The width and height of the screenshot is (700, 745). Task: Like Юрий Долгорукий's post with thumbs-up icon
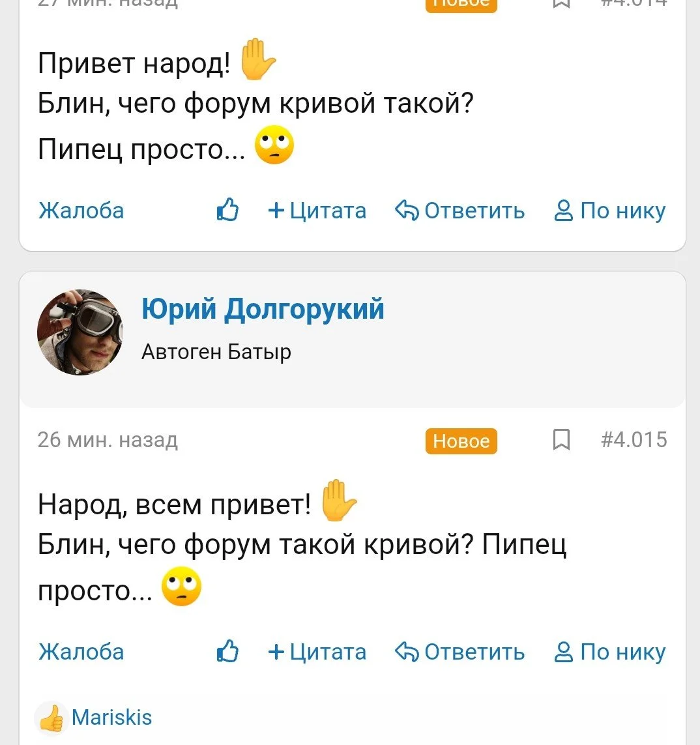click(x=227, y=652)
